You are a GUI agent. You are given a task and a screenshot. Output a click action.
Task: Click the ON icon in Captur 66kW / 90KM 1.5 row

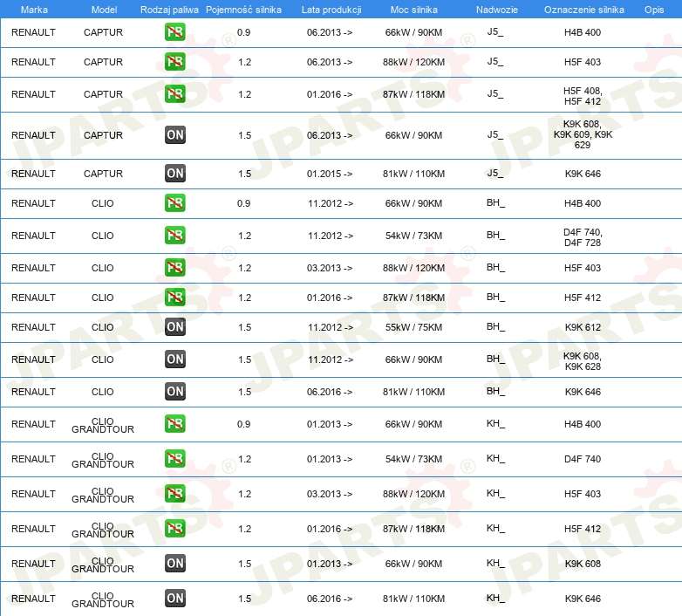point(174,135)
